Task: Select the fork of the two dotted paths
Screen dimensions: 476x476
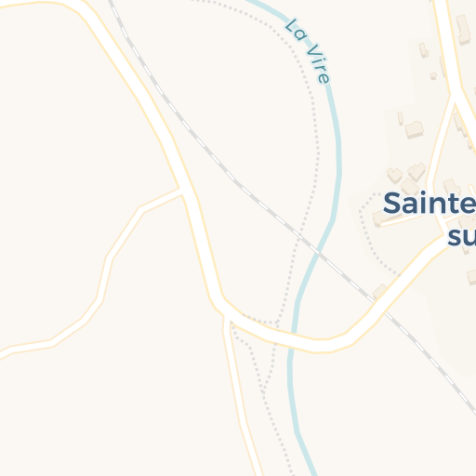Action: 263,390
